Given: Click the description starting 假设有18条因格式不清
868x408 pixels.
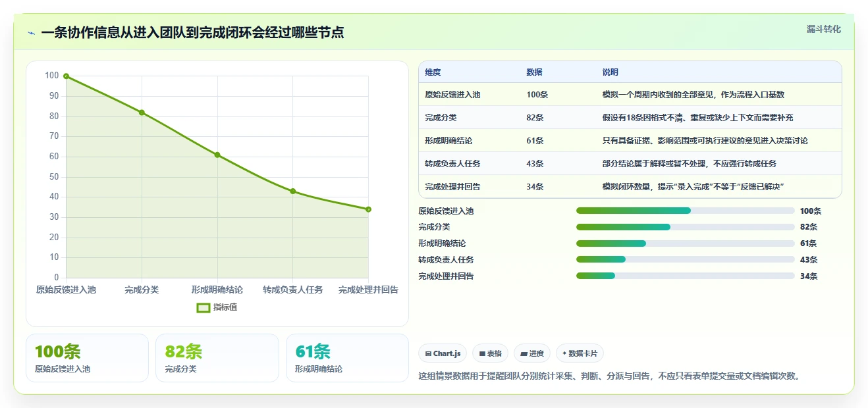Looking at the screenshot, I should click(x=697, y=118).
